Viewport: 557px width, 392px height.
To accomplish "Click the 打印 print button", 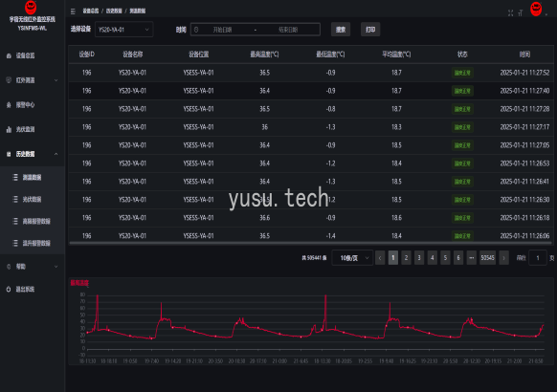I will coord(370,30).
